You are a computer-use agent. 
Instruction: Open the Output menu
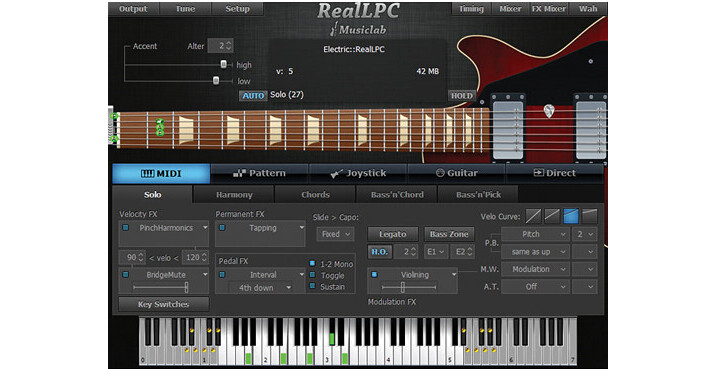(x=133, y=9)
